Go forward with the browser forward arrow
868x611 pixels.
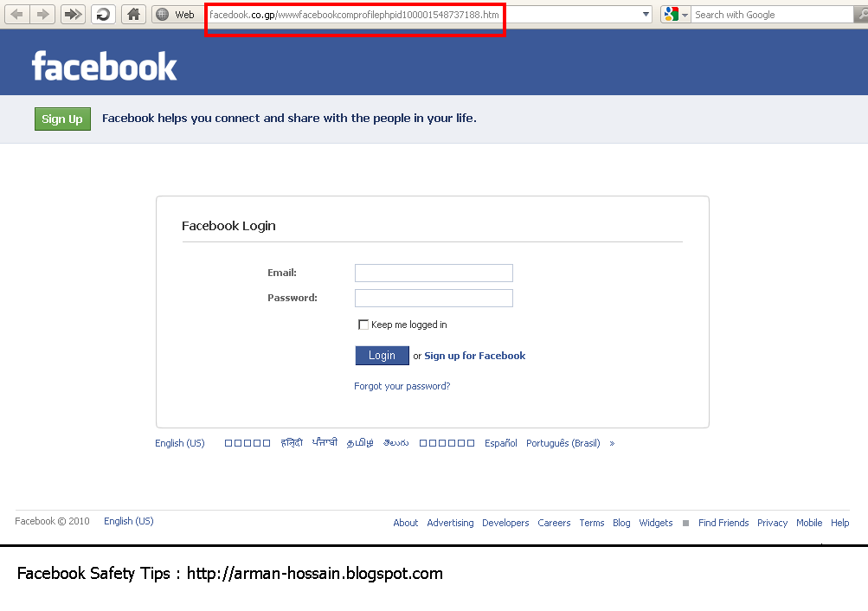tap(42, 15)
